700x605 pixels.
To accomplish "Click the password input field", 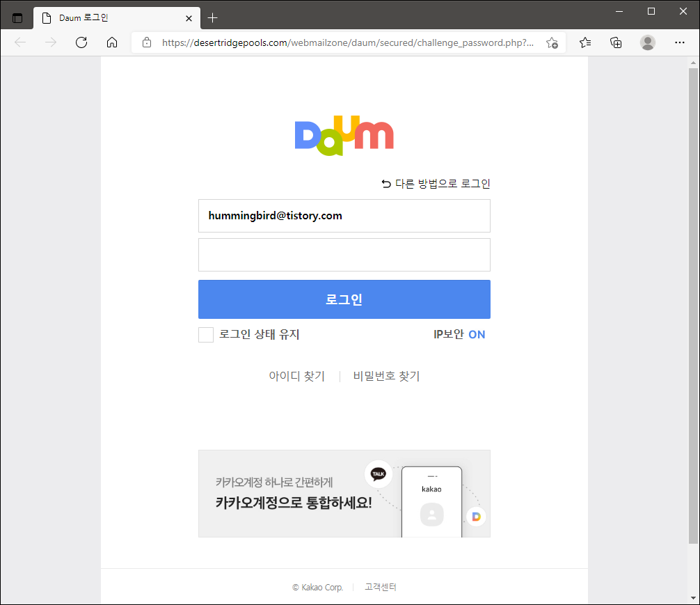I will coord(344,255).
